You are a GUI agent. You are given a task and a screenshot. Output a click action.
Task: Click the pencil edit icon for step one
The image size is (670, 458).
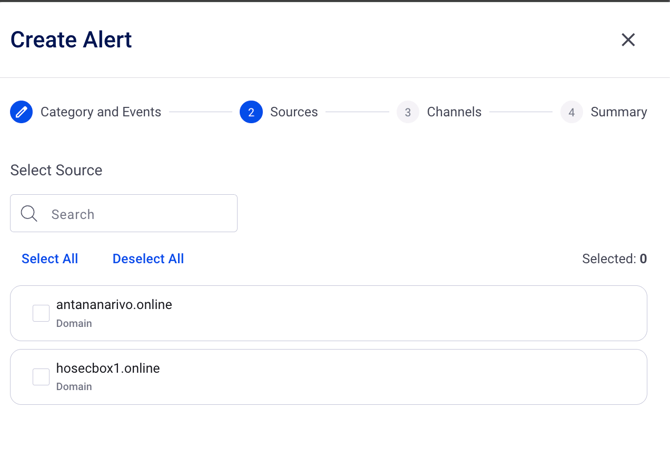tap(21, 112)
